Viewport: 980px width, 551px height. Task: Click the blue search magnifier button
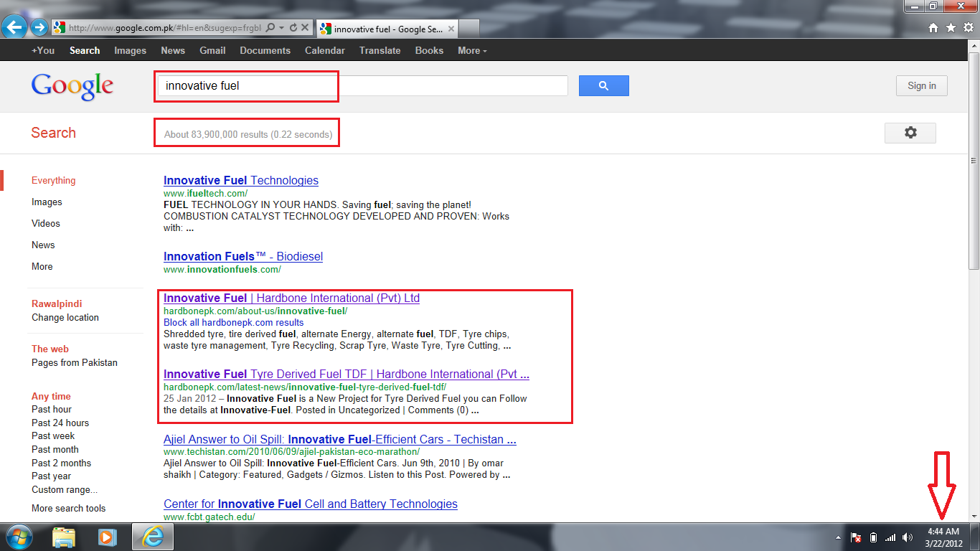tap(604, 85)
